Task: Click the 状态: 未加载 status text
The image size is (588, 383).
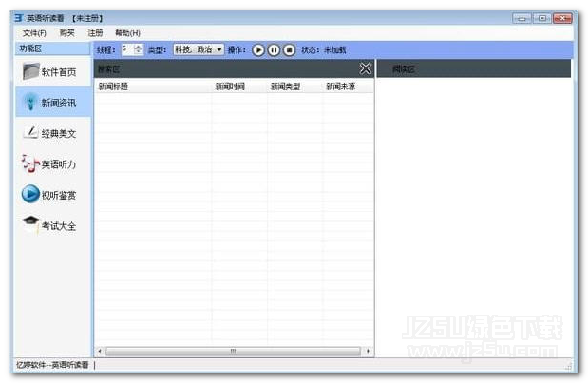Action: point(323,49)
